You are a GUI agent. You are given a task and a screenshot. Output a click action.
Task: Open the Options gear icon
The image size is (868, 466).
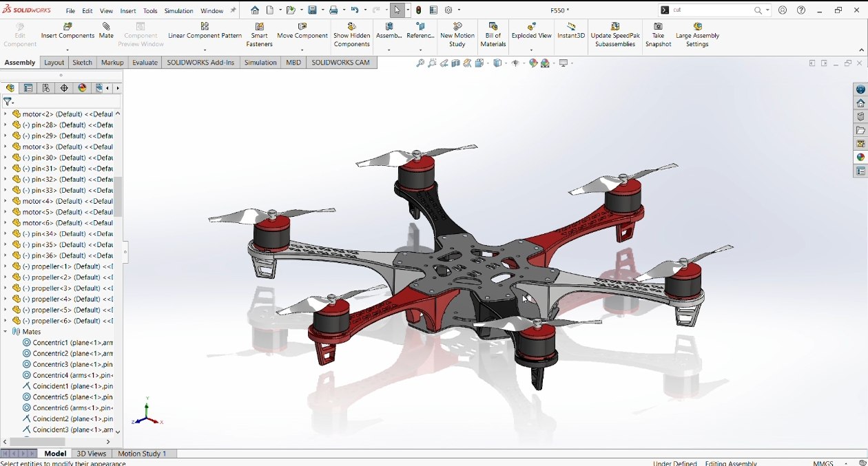[448, 10]
